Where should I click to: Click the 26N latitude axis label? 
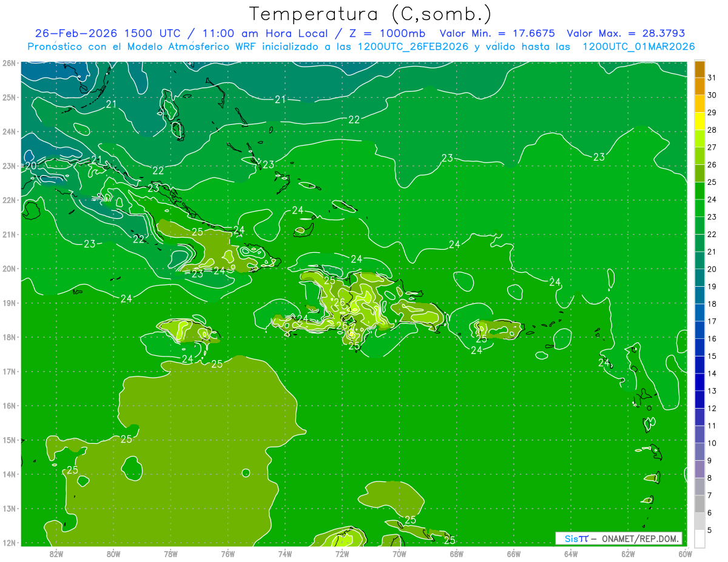tap(8, 63)
